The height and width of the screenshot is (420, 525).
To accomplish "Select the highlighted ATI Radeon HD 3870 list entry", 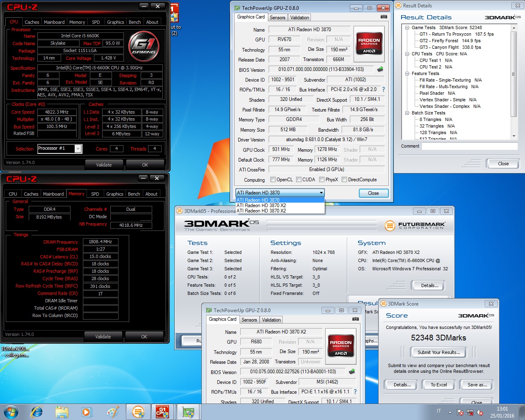I will [280, 200].
